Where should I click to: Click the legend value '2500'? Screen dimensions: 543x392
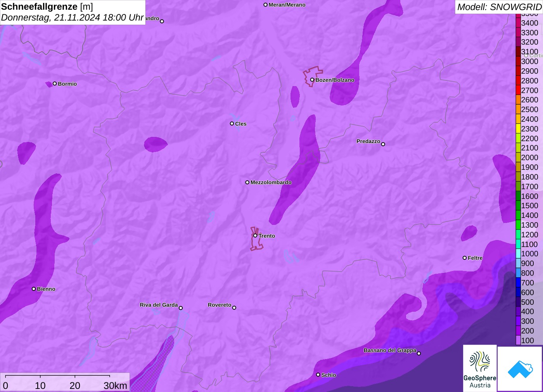(x=530, y=109)
